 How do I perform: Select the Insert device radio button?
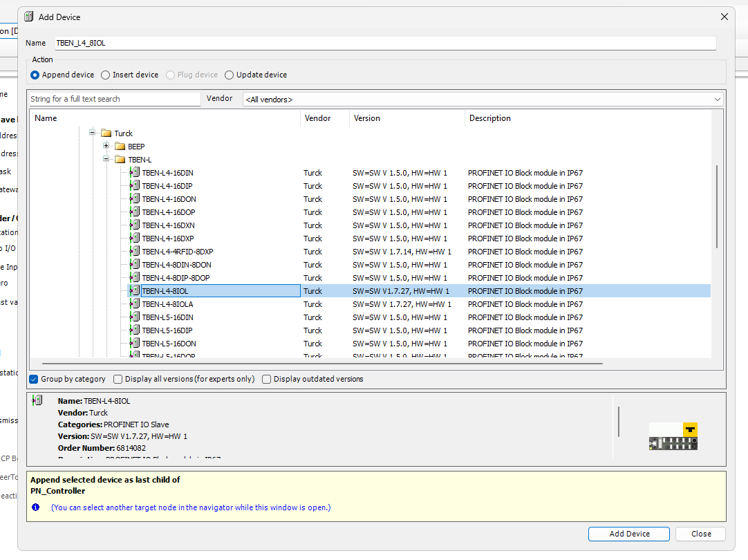tap(106, 75)
